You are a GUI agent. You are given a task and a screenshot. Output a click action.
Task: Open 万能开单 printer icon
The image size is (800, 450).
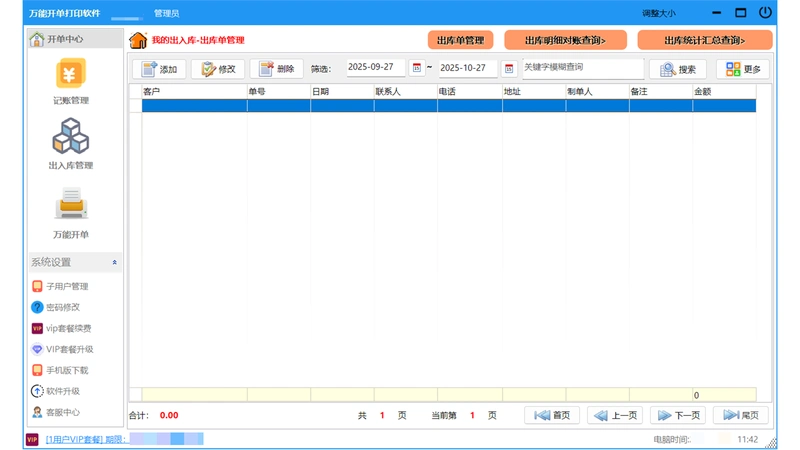click(71, 204)
